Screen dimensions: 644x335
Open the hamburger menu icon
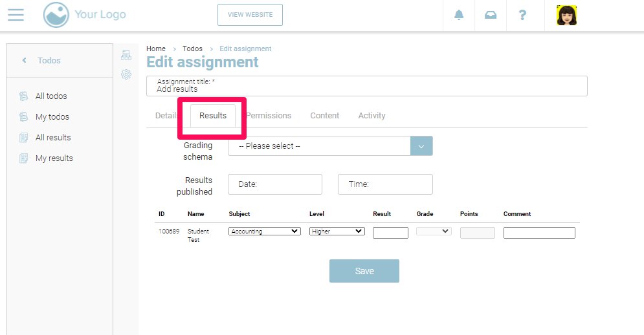[16, 15]
